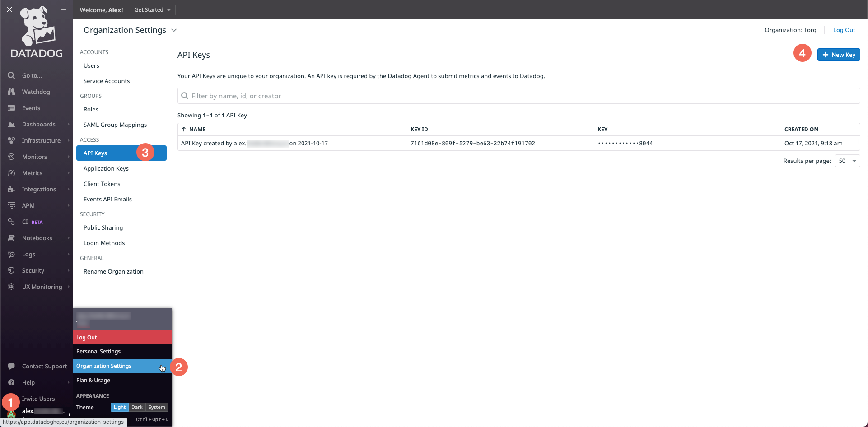Expand Integrations submenu arrow

click(69, 189)
